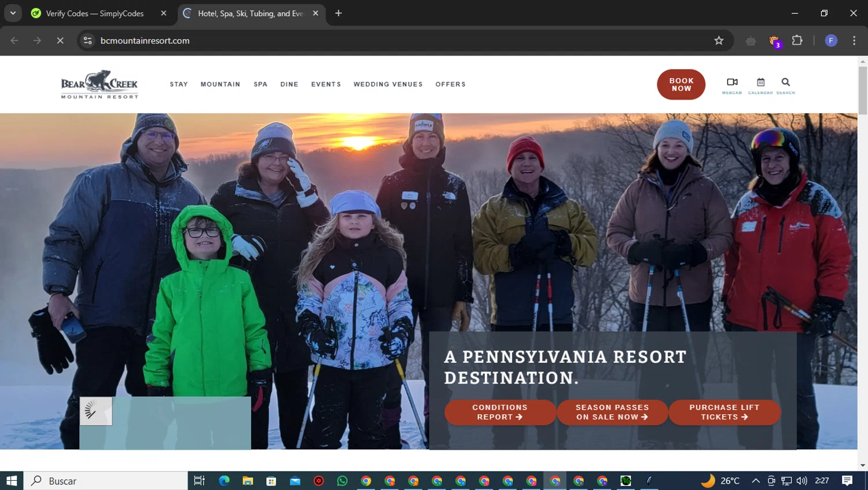Open the Mail app from the taskbar
The image size is (868, 490).
295,481
